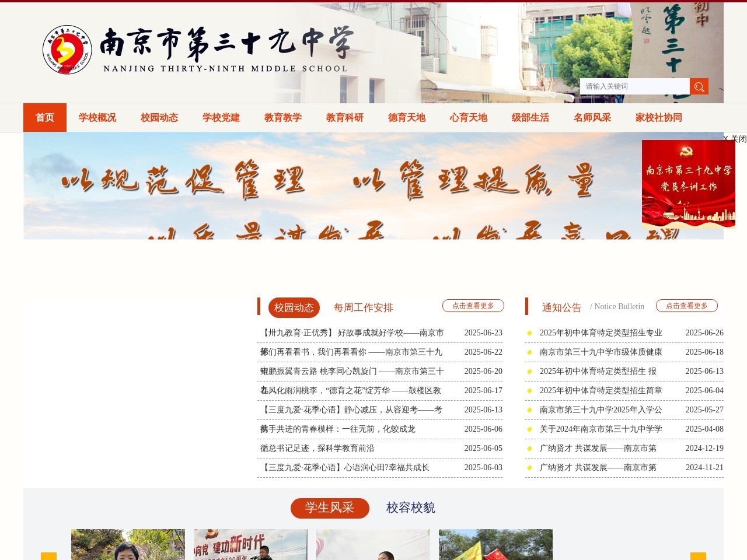This screenshot has width=747, height=560.
Task: Open the 2025年初中体育特定类型招生简章 notice
Action: 601,390
